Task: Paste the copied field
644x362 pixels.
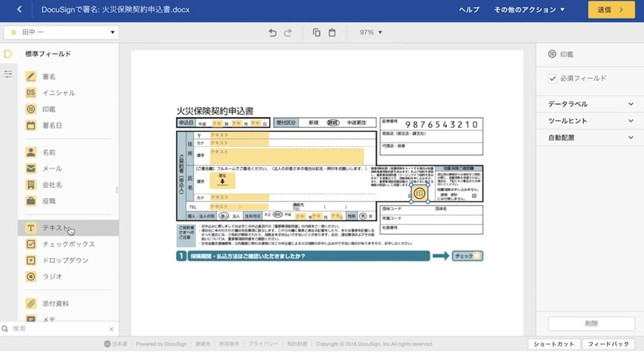Action: pyautogui.click(x=332, y=33)
